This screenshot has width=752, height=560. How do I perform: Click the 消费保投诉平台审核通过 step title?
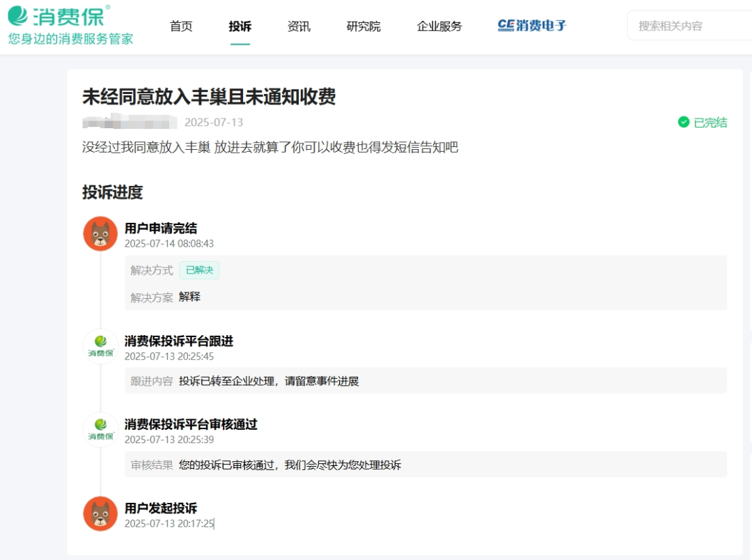pyautogui.click(x=191, y=424)
